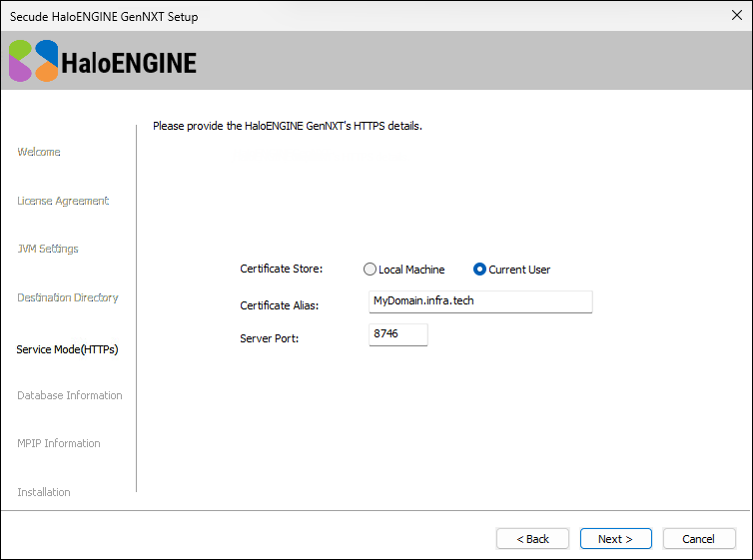Viewport: 753px width, 560px height.
Task: Click the Next button to continue
Action: (x=615, y=539)
